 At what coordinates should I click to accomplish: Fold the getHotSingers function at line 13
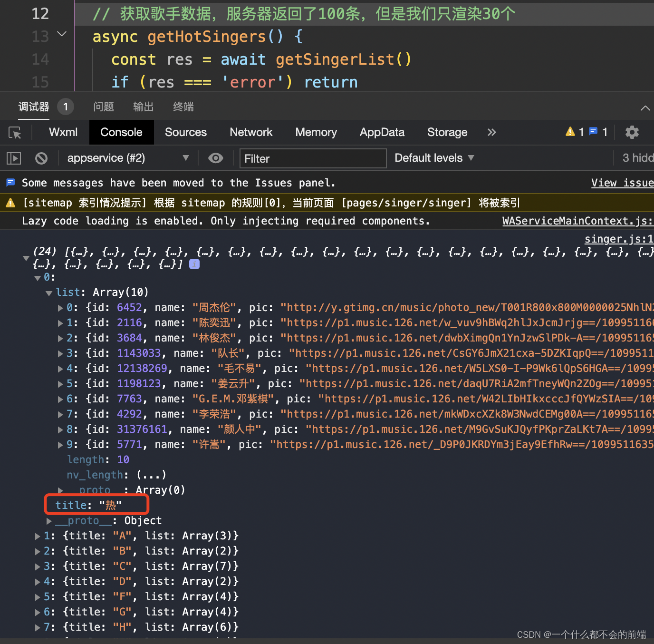[62, 34]
